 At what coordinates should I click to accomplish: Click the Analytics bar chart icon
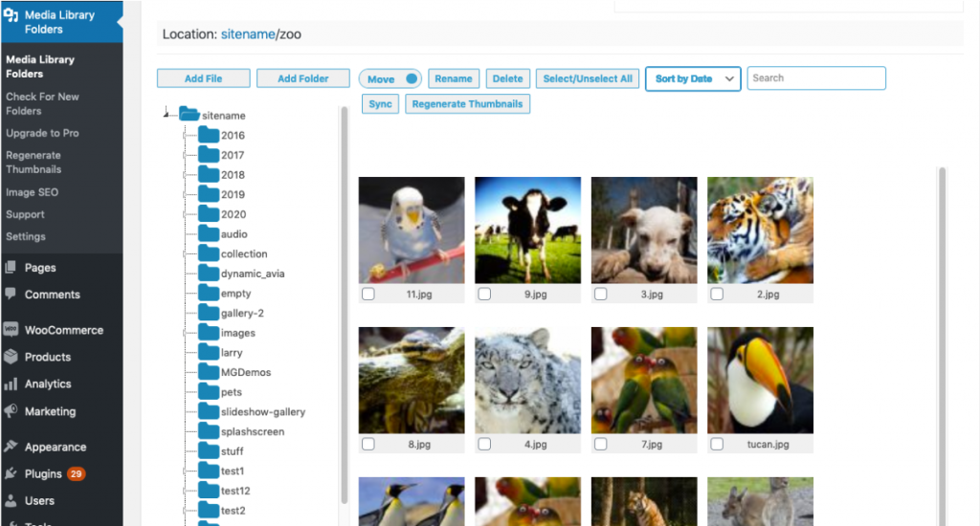(10, 384)
